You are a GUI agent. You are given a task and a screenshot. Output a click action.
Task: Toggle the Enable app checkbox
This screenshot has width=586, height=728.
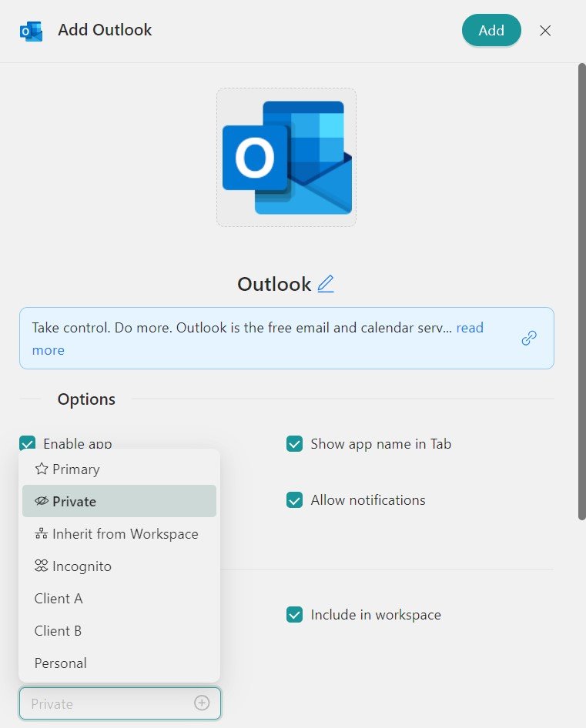[28, 442]
